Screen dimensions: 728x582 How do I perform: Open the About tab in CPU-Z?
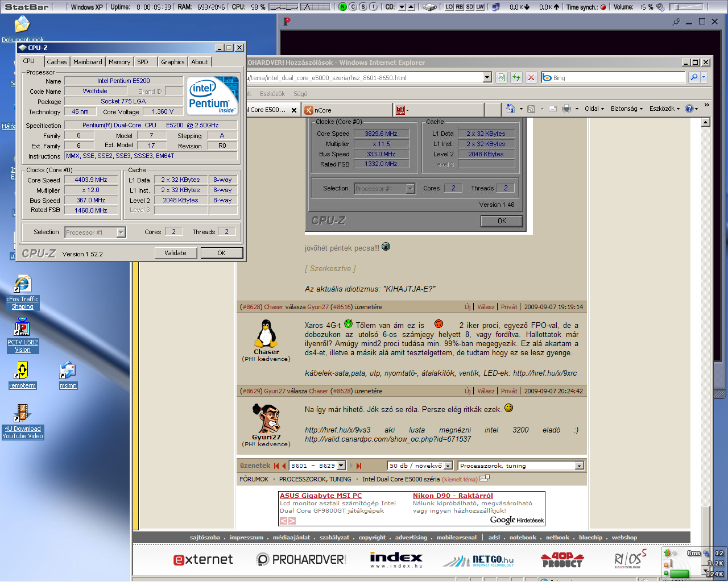[199, 62]
